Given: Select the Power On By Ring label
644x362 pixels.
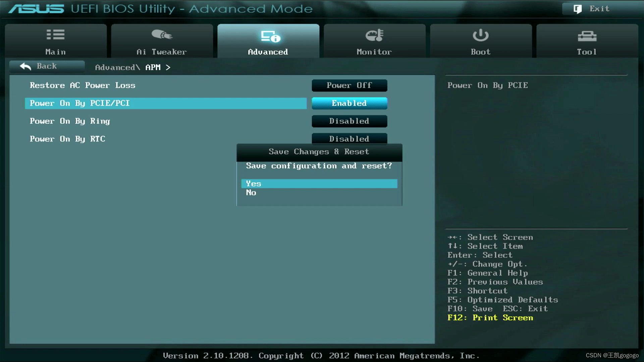Looking at the screenshot, I should (70, 121).
